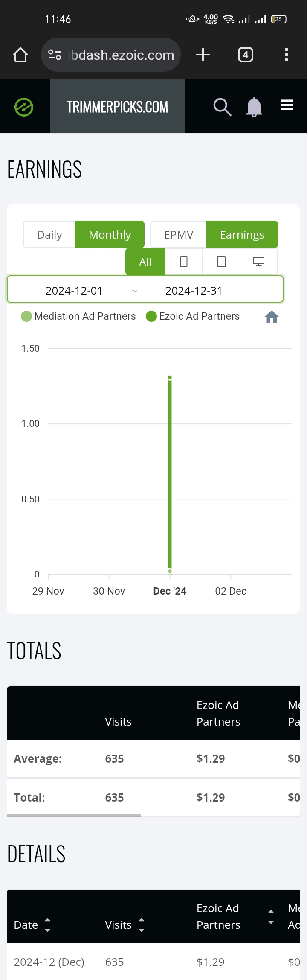
Task: Filter by desktop monitor icon
Action: tap(259, 262)
